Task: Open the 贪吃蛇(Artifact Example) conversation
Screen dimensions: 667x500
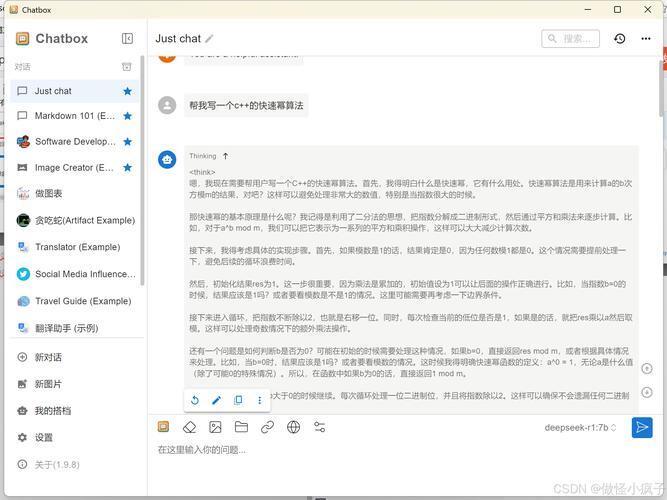Action: tap(74, 220)
